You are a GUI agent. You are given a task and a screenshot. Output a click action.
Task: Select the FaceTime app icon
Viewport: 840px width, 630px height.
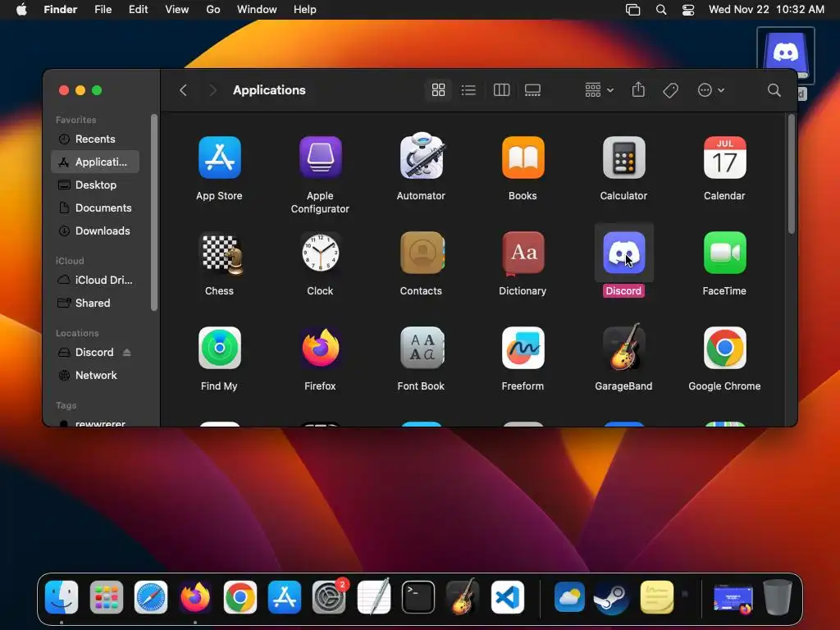[x=724, y=253]
